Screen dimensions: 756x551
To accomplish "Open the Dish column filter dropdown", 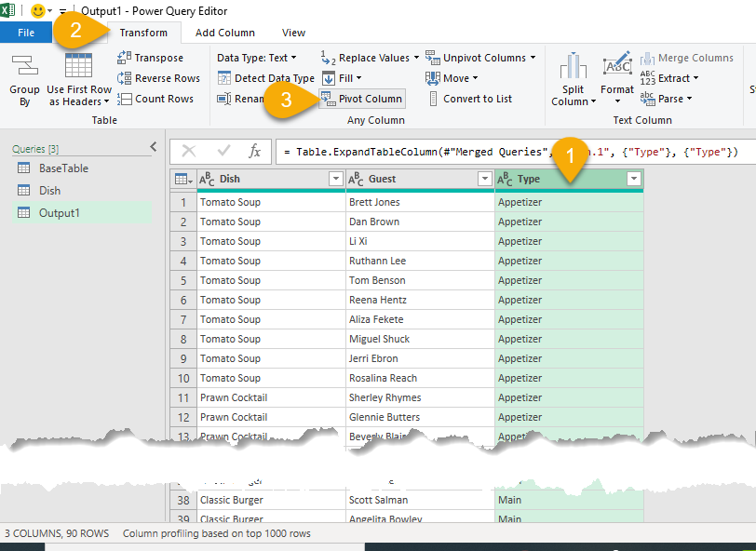I will pyautogui.click(x=336, y=179).
